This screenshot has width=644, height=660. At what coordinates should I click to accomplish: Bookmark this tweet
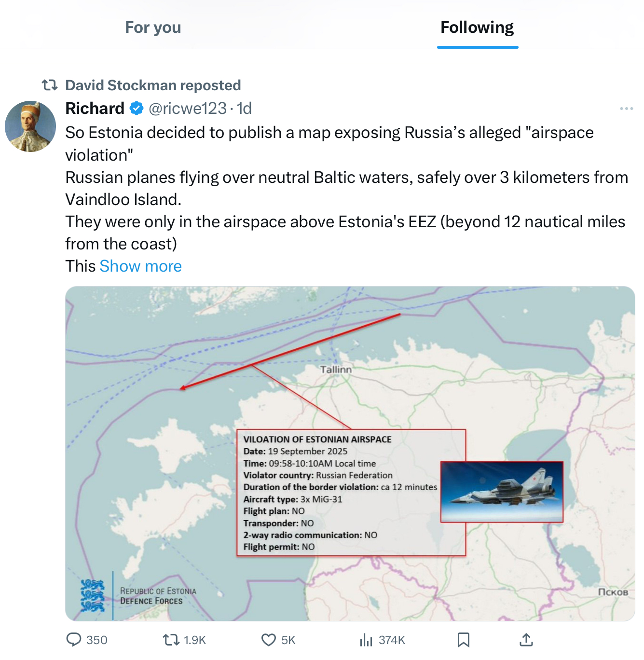point(463,640)
